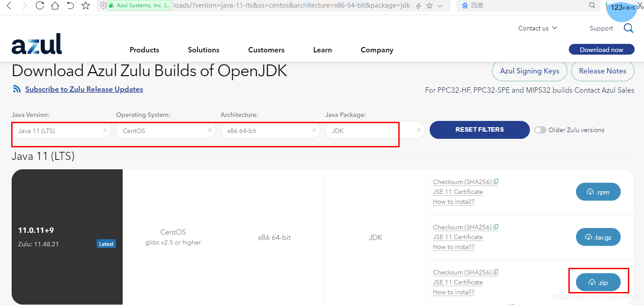Copy checksum icon in the .rpm row
The width and height of the screenshot is (644, 305).
pyautogui.click(x=496, y=181)
